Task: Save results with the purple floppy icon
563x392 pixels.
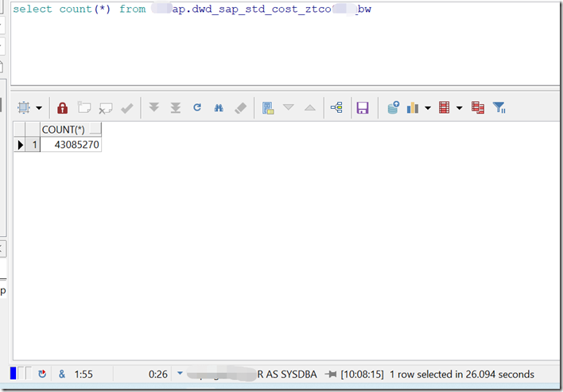Action: click(363, 107)
